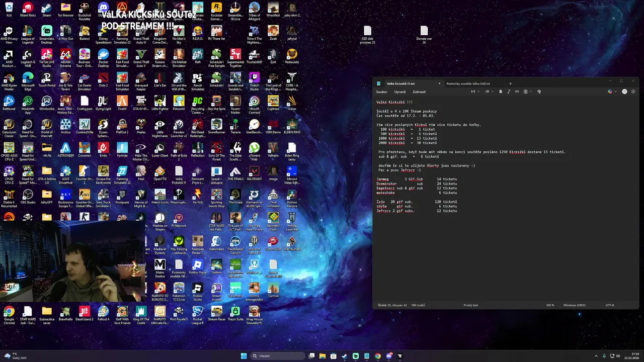Launch League of Legends from the desktop
This screenshot has height=362, width=644.
pyautogui.click(x=28, y=33)
